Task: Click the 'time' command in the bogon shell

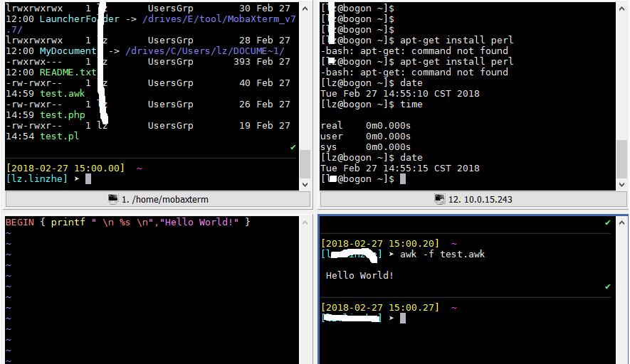Action: 411,104
